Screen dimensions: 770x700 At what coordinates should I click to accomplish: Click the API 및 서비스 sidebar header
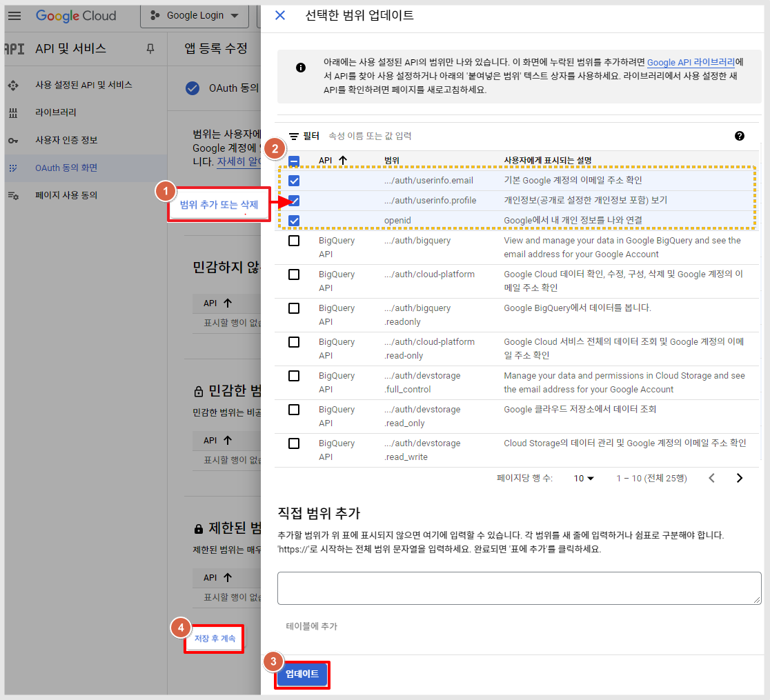pos(70,48)
